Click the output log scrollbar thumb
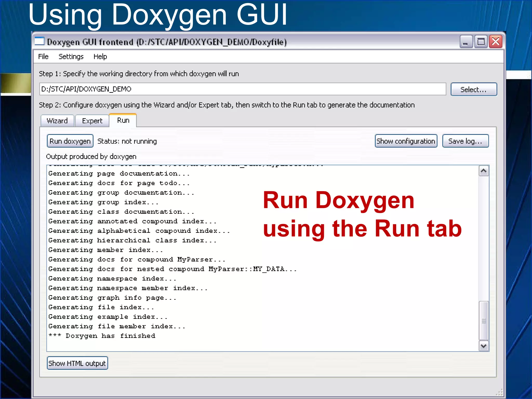 (x=483, y=321)
